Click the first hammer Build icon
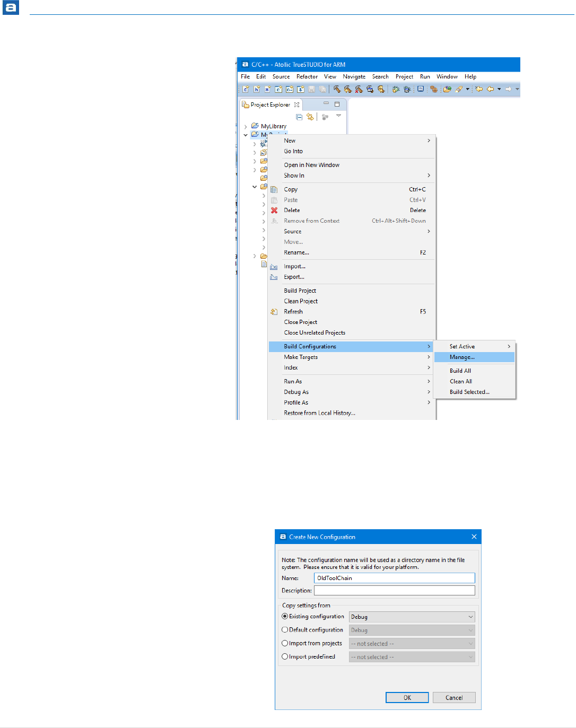This screenshot has width=576, height=728. (337, 89)
